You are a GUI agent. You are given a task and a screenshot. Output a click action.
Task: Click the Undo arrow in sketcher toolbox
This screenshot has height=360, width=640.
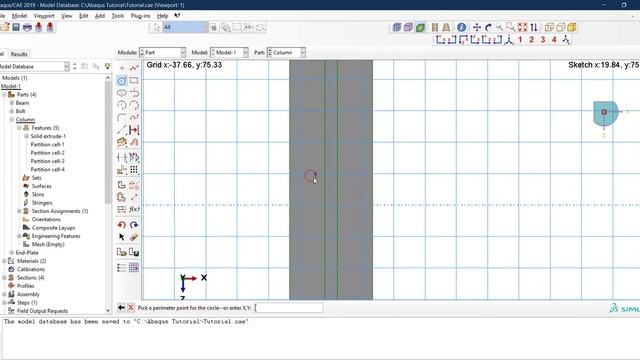(122, 225)
